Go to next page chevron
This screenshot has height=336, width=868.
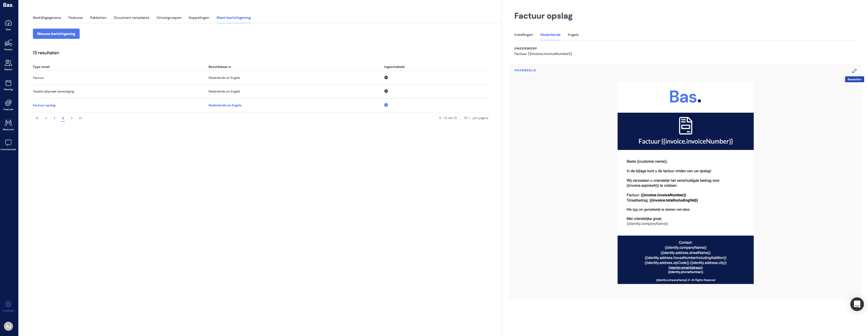(72, 118)
